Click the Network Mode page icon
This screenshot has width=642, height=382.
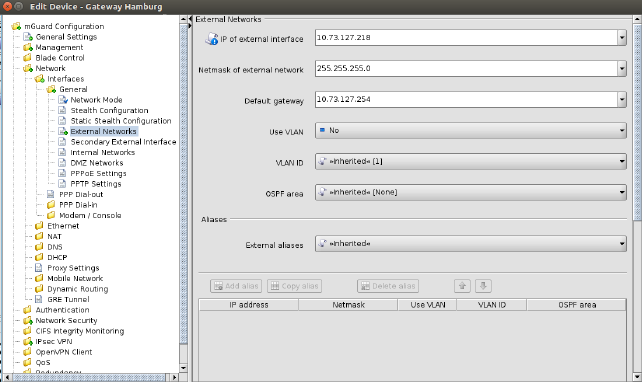63,100
